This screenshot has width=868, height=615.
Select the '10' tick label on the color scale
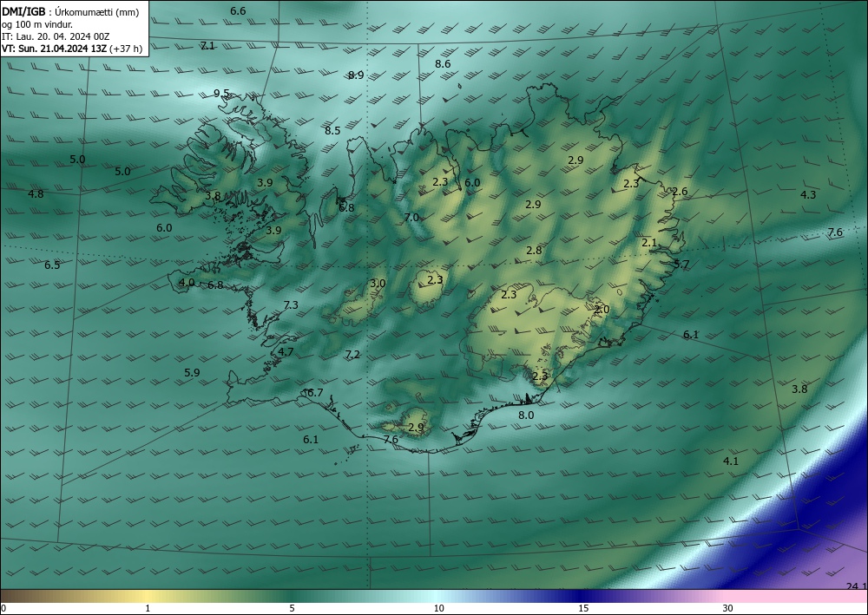[438, 609]
